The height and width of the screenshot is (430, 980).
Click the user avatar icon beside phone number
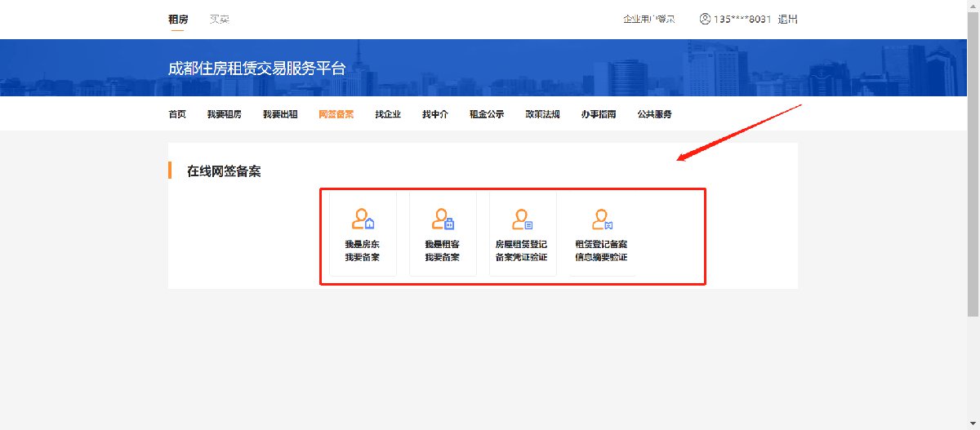click(x=705, y=19)
